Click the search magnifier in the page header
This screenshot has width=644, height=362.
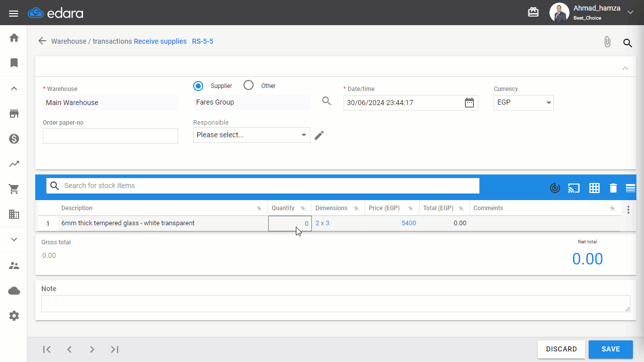[627, 43]
